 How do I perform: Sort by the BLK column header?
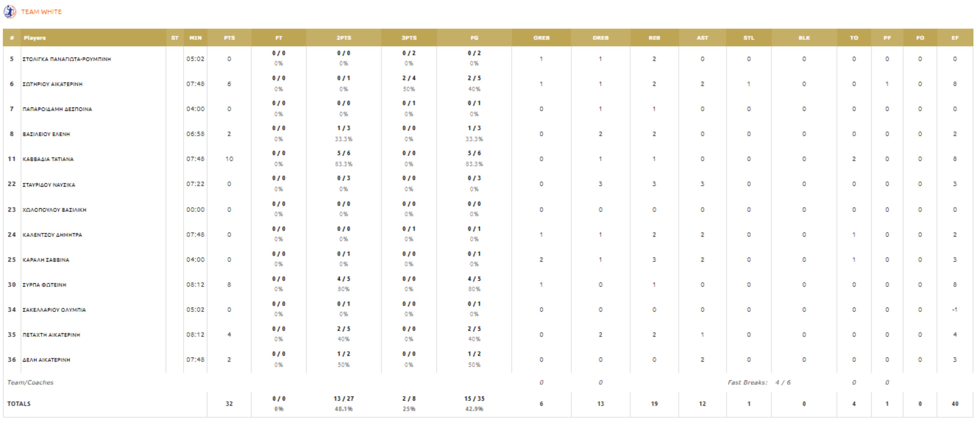804,38
